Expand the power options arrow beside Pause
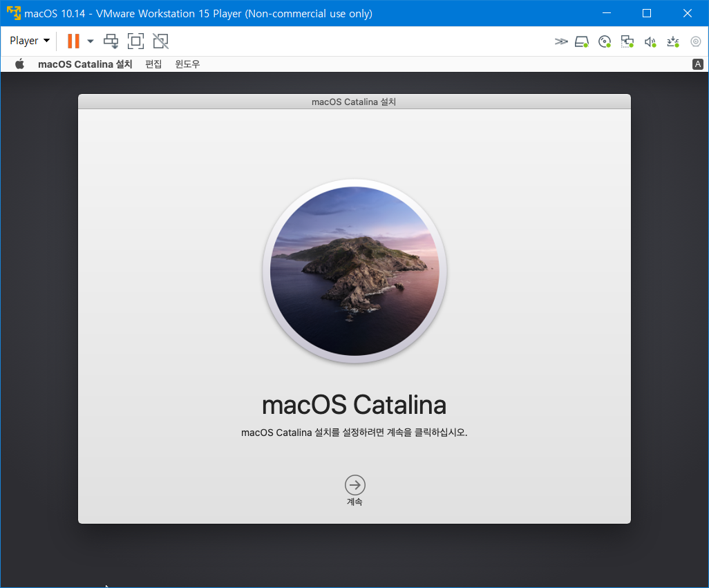The width and height of the screenshot is (709, 588). click(91, 41)
